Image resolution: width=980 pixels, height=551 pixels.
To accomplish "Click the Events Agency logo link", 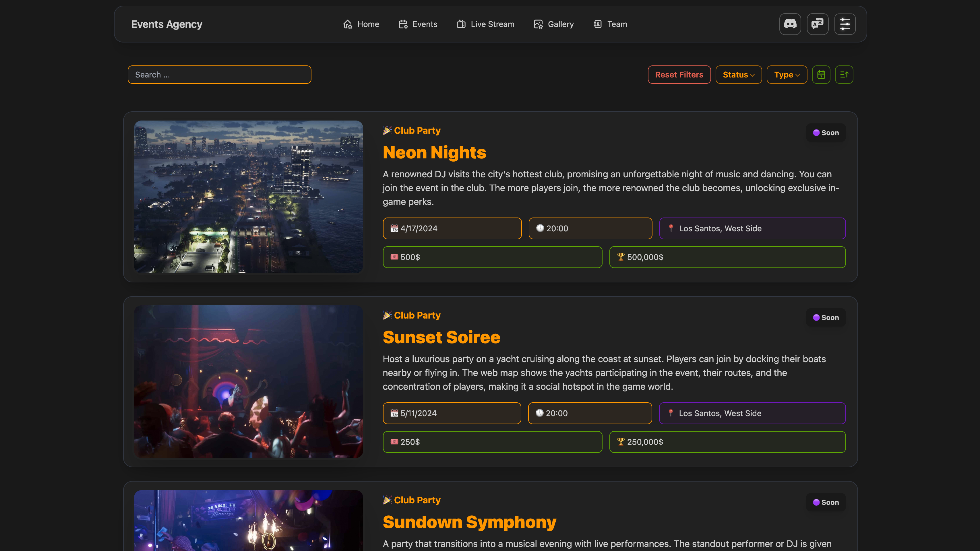I will [x=166, y=24].
